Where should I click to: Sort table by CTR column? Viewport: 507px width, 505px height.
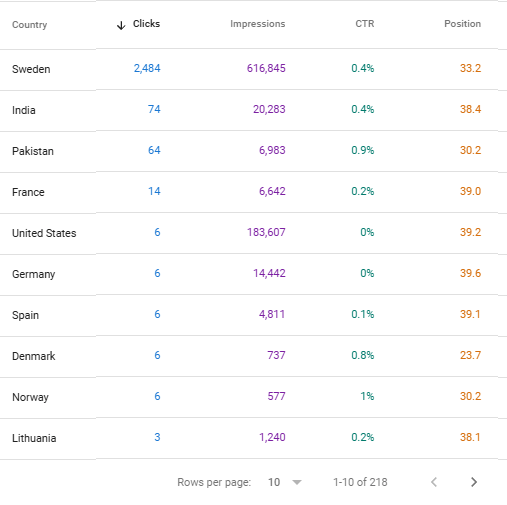tap(365, 24)
